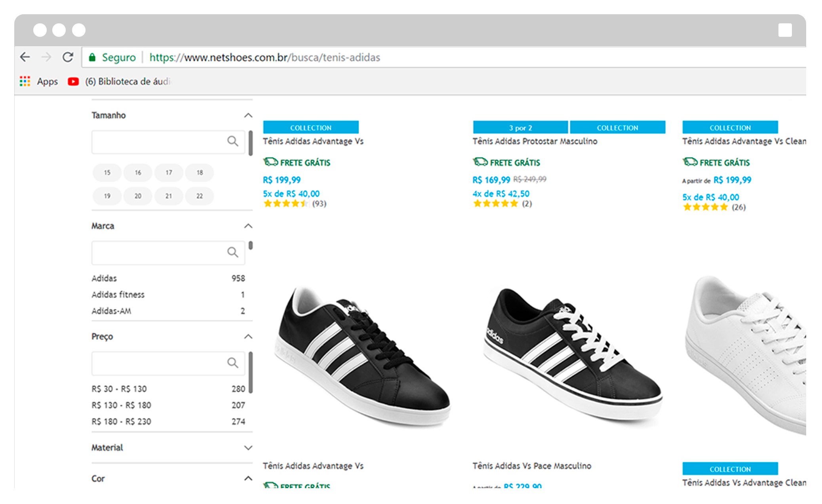Click COLLECTION badge above Vs Advantage Clean
The height and width of the screenshot is (504, 822).
(x=730, y=469)
